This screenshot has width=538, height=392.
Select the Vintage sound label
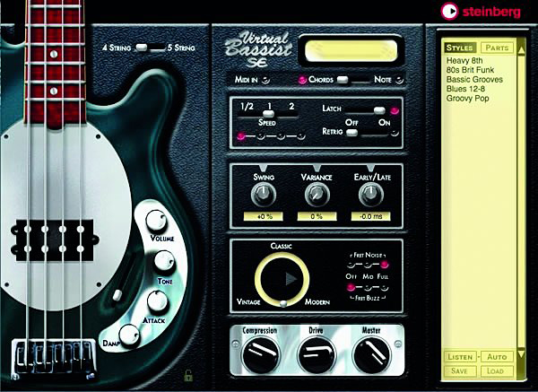pyautogui.click(x=248, y=301)
